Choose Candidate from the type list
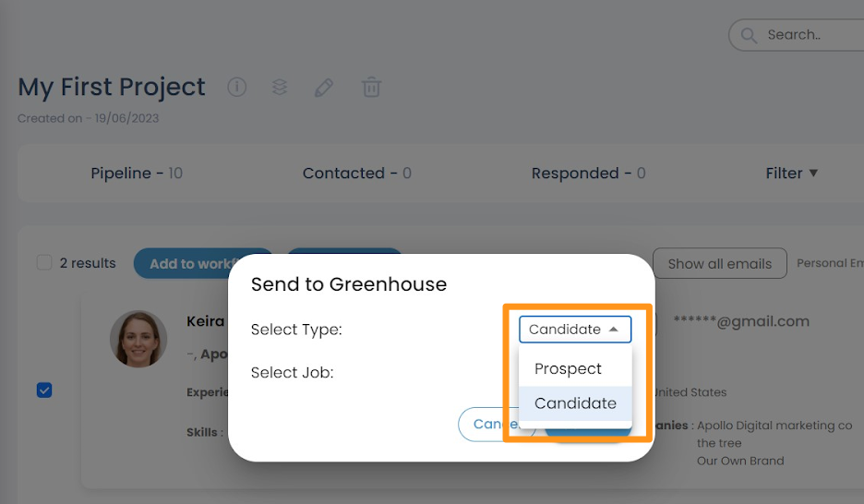The height and width of the screenshot is (504, 864). pos(575,403)
